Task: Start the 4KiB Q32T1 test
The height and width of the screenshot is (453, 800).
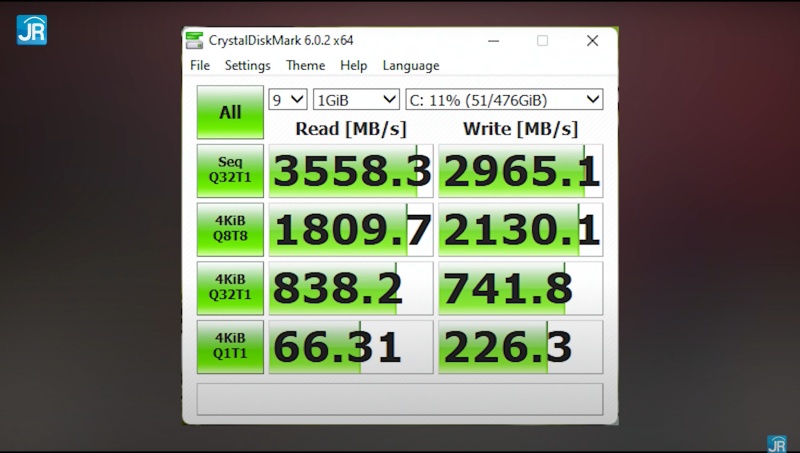Action: pos(230,288)
